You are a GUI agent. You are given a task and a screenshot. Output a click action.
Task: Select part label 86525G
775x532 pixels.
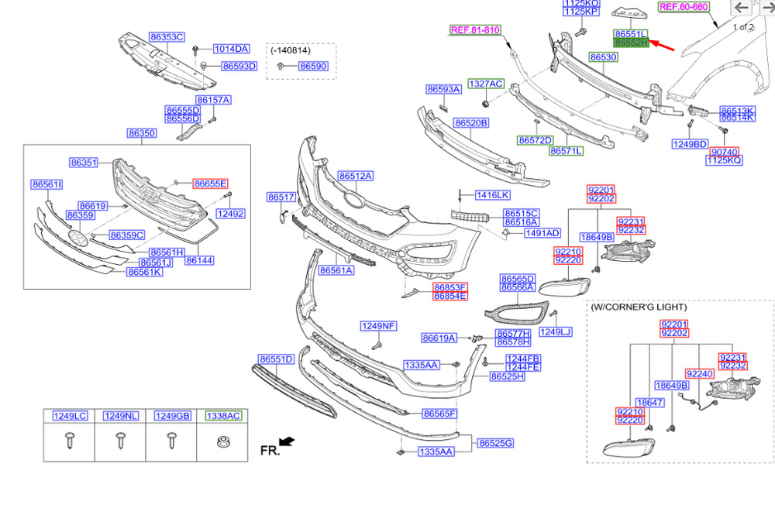[x=495, y=444]
